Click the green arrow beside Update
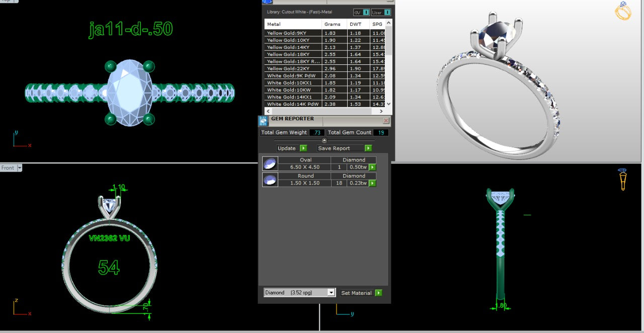This screenshot has width=644, height=333. point(303,148)
